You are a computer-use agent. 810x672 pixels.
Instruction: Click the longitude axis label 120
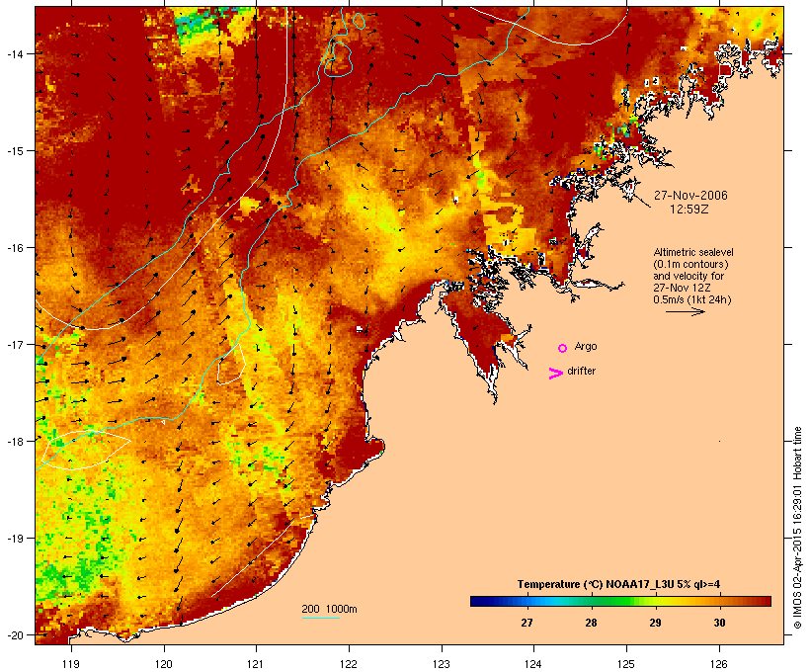pos(164,664)
